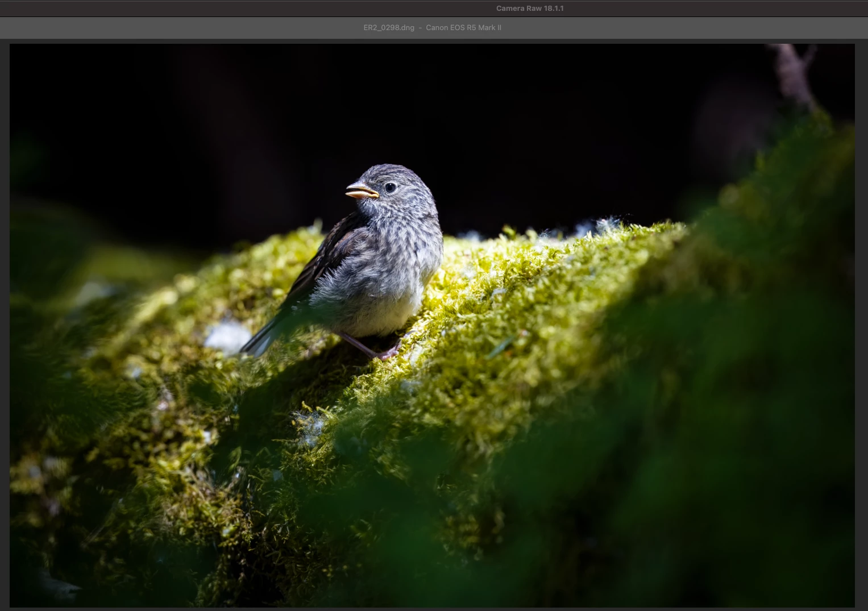Click the bird photo preview image
868x611 pixels.
(432, 325)
